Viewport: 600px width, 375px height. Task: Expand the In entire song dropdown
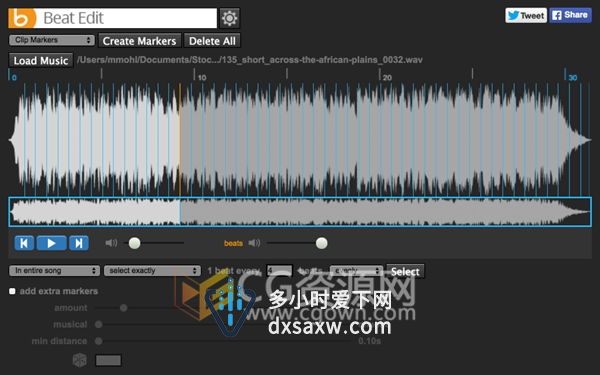pos(54,271)
